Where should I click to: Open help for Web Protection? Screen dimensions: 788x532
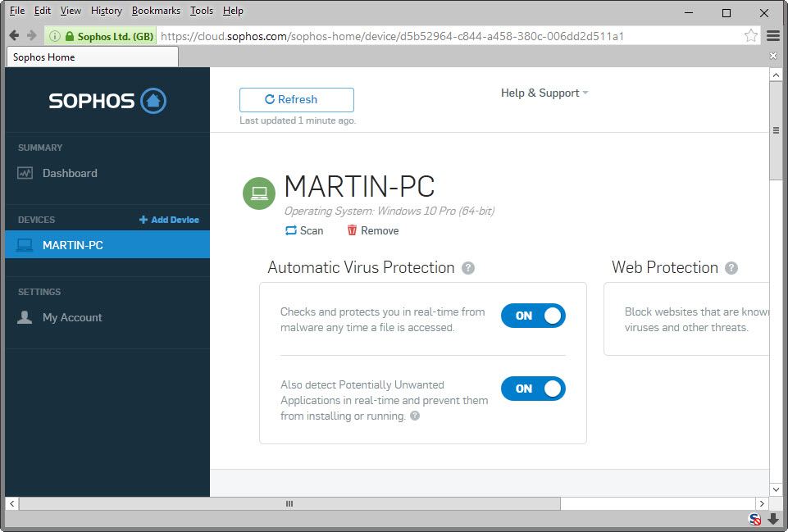click(x=731, y=268)
